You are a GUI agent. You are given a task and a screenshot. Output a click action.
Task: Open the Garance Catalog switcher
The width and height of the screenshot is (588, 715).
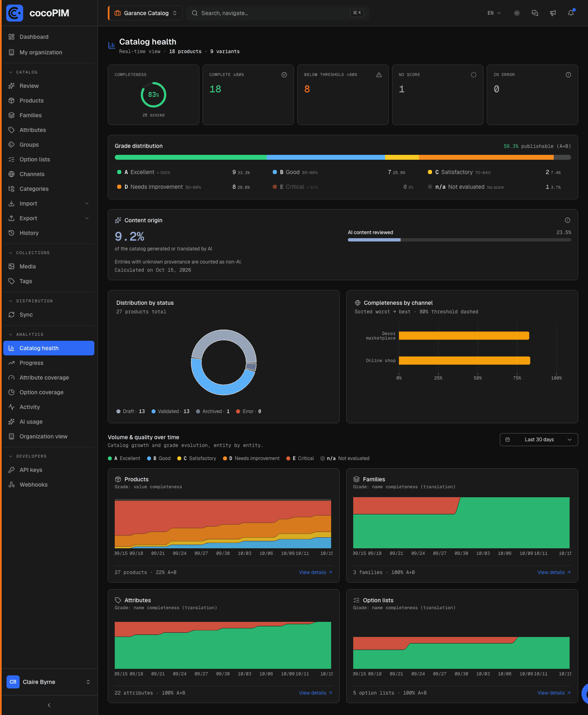coord(146,13)
